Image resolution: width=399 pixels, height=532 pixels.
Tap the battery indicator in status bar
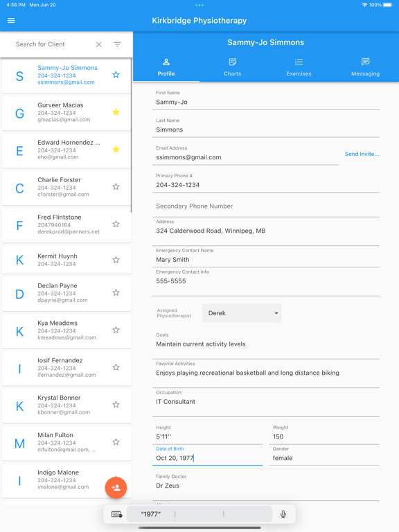pyautogui.click(x=387, y=5)
